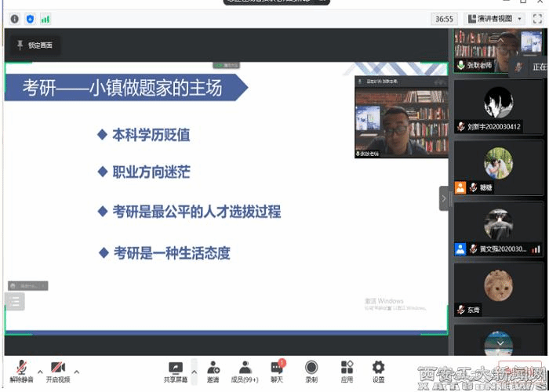Open video options arrow beside 开启视频
549x392 pixels.
point(76,372)
